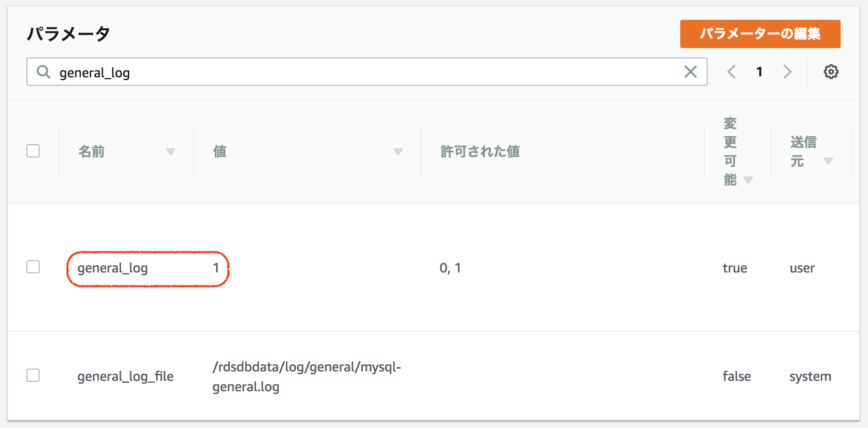Open table preferences gear icon
This screenshot has width=868, height=428.
(831, 72)
